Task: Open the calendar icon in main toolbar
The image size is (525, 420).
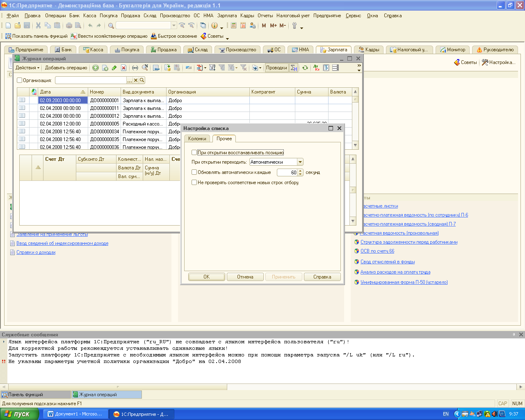Action: coord(243,25)
